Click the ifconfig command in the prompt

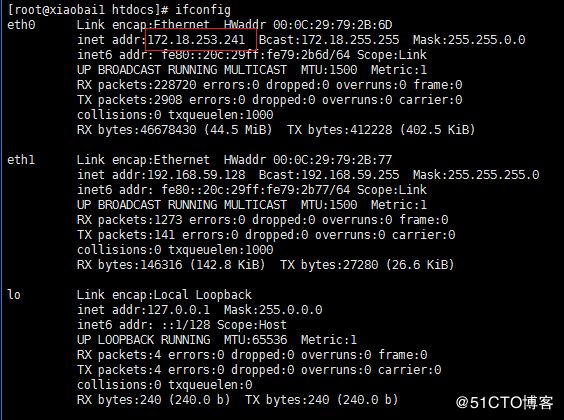[x=203, y=10]
